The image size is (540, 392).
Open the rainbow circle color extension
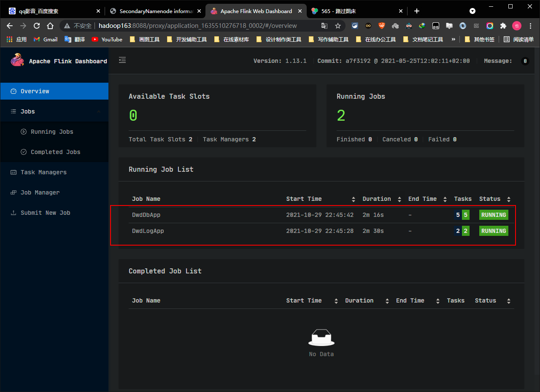click(x=490, y=26)
